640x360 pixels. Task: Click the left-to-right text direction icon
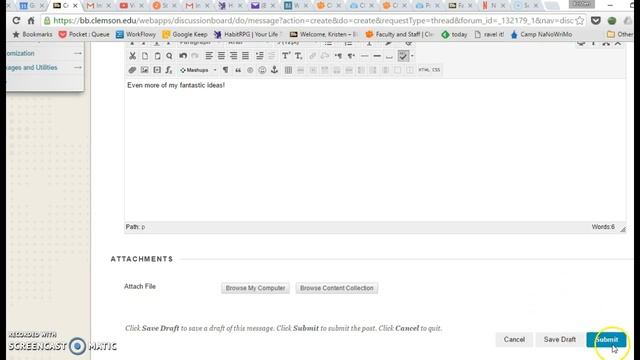point(338,56)
